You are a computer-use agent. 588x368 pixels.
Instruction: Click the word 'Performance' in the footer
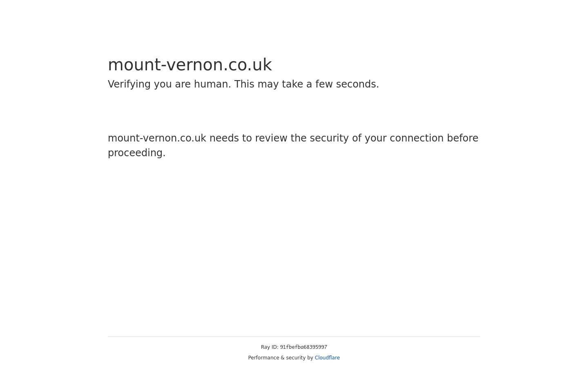(x=264, y=358)
